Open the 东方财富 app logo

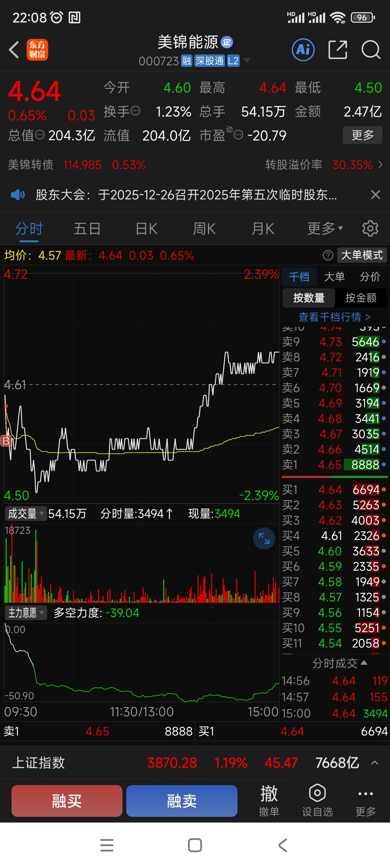[x=37, y=50]
